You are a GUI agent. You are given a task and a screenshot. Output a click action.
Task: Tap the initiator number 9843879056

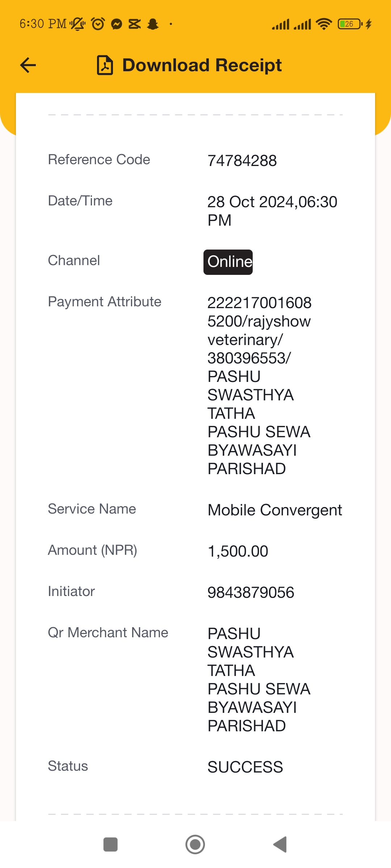[251, 592]
